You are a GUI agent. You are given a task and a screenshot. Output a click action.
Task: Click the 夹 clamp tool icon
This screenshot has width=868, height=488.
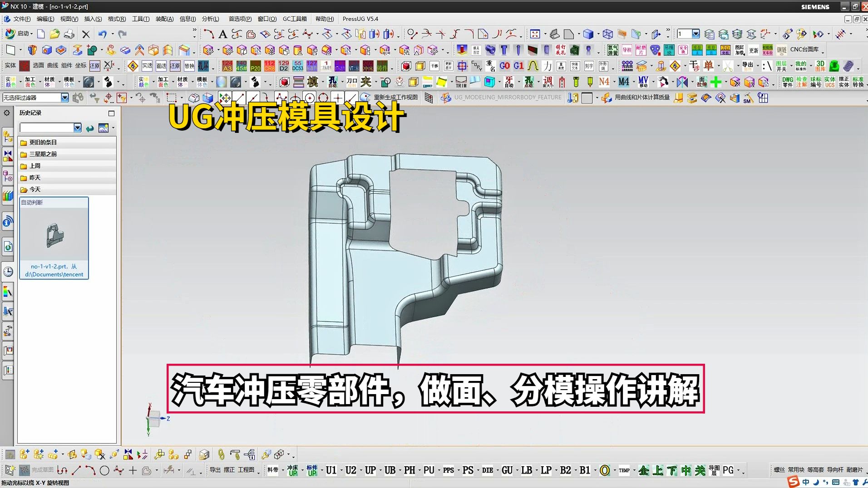365,83
